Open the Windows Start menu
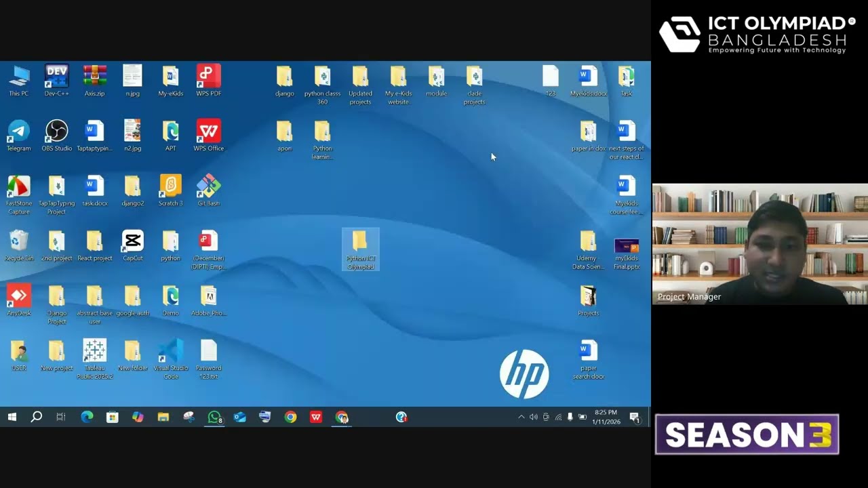This screenshot has height=488, width=868. tap(12, 417)
